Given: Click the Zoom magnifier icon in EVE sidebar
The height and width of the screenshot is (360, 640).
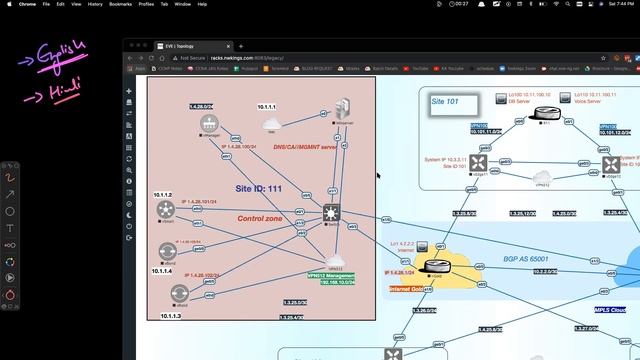Looking at the screenshot, I should click(129, 170).
